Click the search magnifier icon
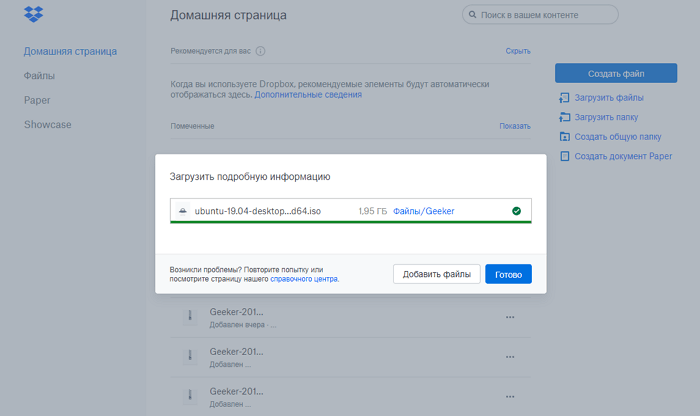This screenshot has height=416, width=700. 473,16
